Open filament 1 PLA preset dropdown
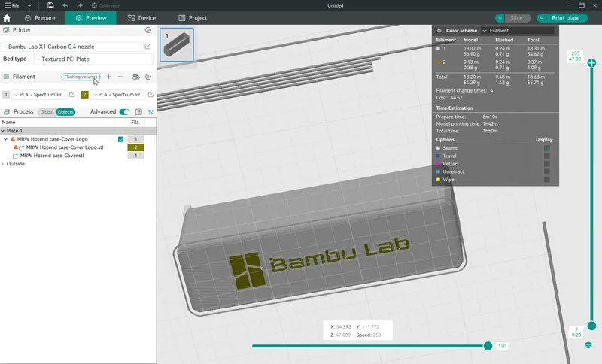Image resolution: width=602 pixels, height=364 pixels. (x=40, y=94)
